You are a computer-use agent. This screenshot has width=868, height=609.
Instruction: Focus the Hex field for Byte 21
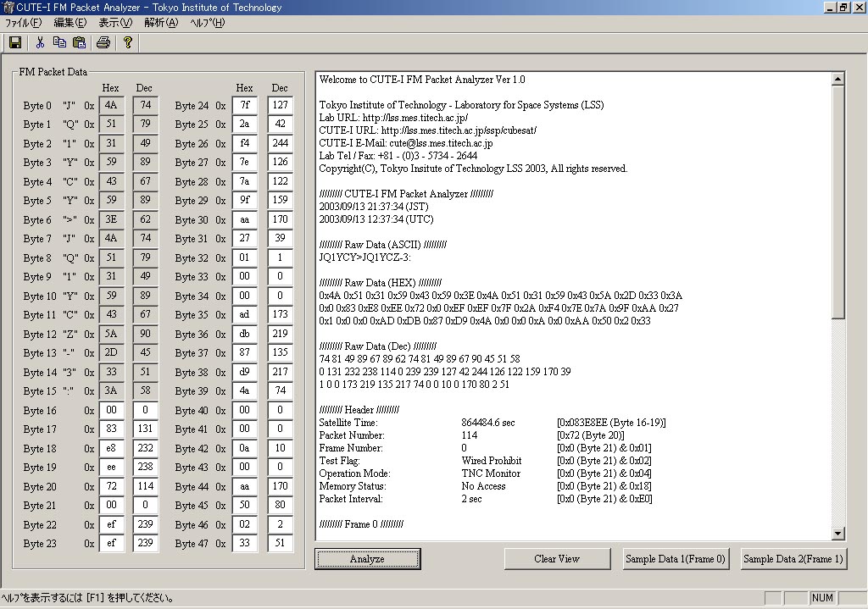111,506
